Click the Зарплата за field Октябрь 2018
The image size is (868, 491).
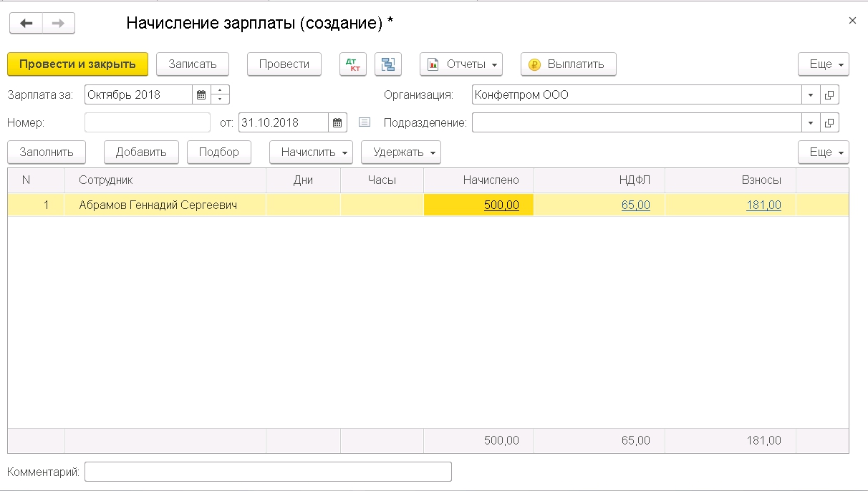(138, 94)
